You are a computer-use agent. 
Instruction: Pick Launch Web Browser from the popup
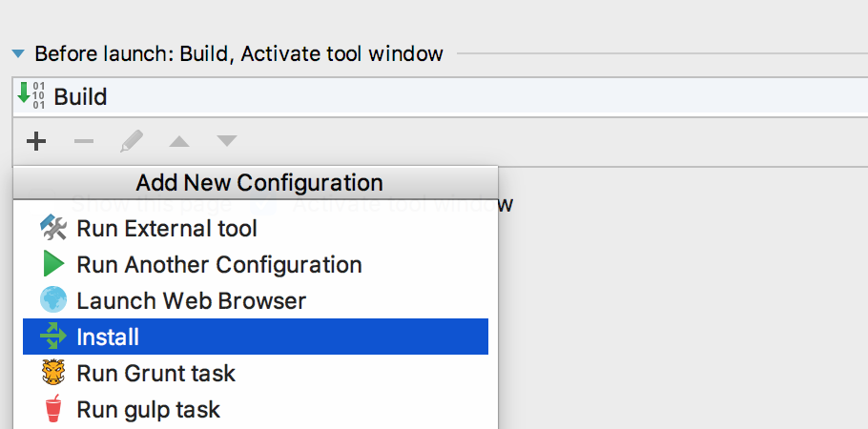[x=256, y=300]
